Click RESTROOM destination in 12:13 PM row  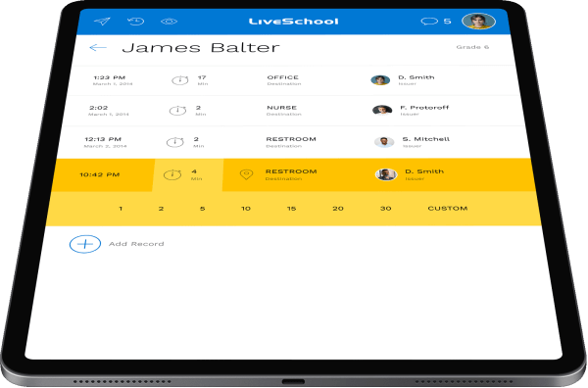pyautogui.click(x=291, y=139)
